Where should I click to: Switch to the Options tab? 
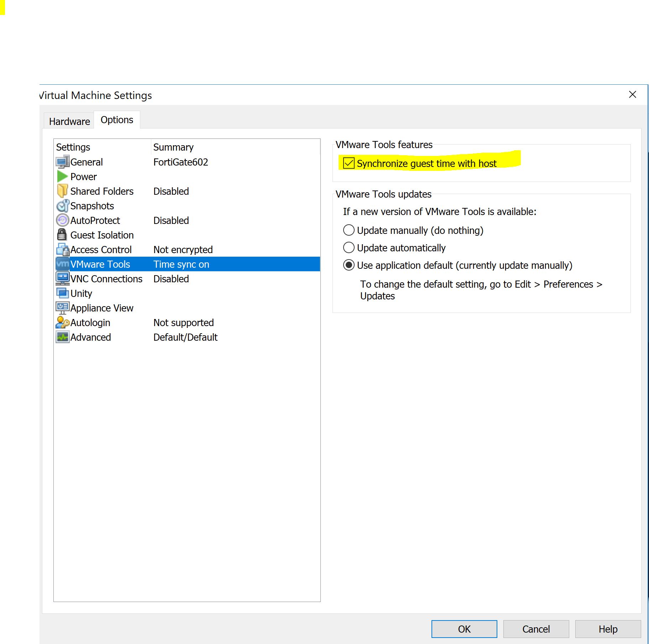coord(117,120)
